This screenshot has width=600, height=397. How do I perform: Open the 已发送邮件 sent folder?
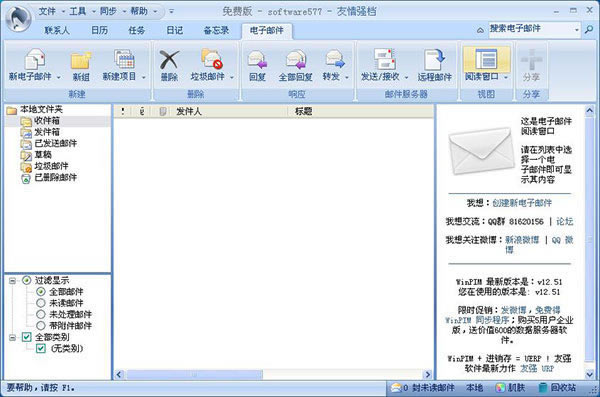click(55, 143)
